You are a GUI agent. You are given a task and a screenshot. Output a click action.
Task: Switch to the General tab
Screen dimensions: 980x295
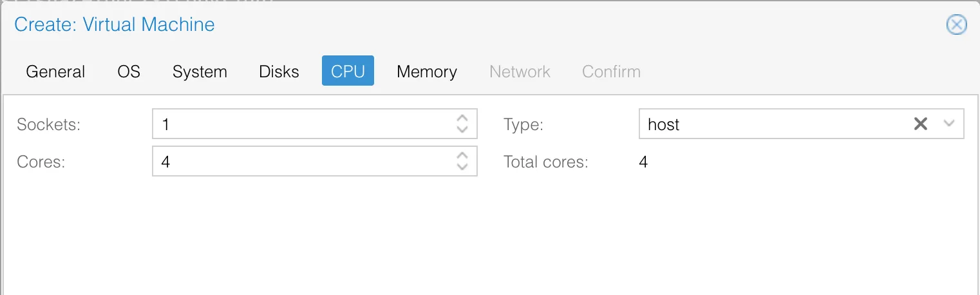55,71
